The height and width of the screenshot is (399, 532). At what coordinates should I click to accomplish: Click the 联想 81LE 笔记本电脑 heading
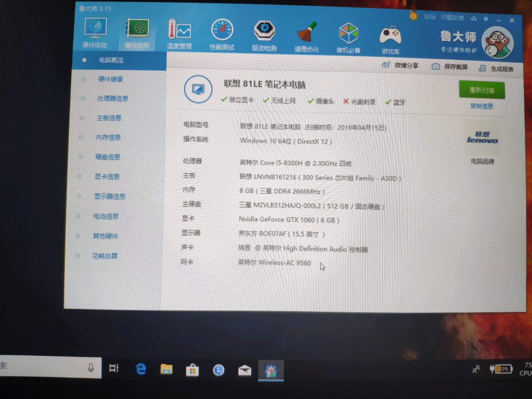tap(265, 84)
